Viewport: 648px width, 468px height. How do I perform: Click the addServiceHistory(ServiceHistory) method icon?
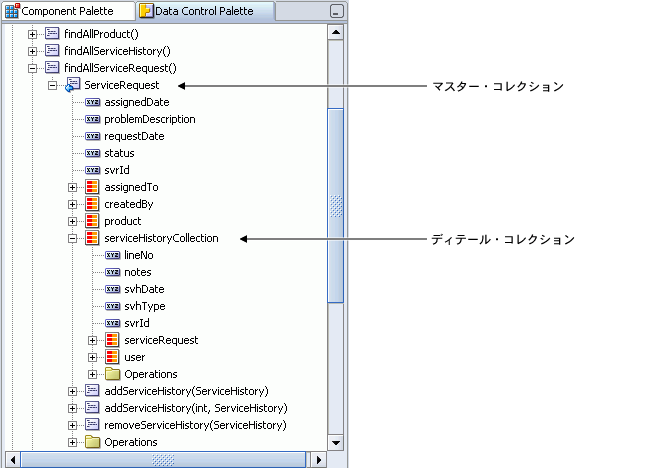pyautogui.click(x=92, y=390)
